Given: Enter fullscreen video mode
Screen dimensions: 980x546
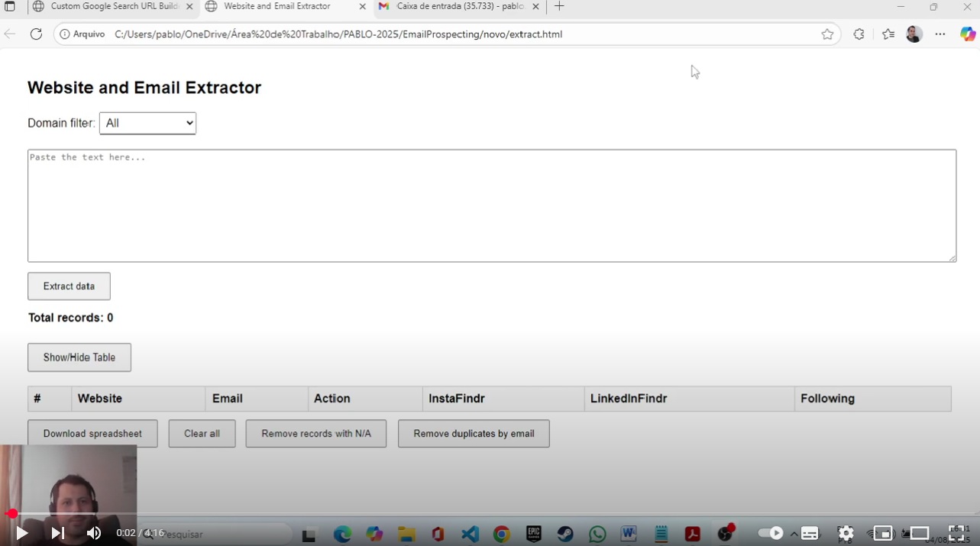Looking at the screenshot, I should coord(956,533).
